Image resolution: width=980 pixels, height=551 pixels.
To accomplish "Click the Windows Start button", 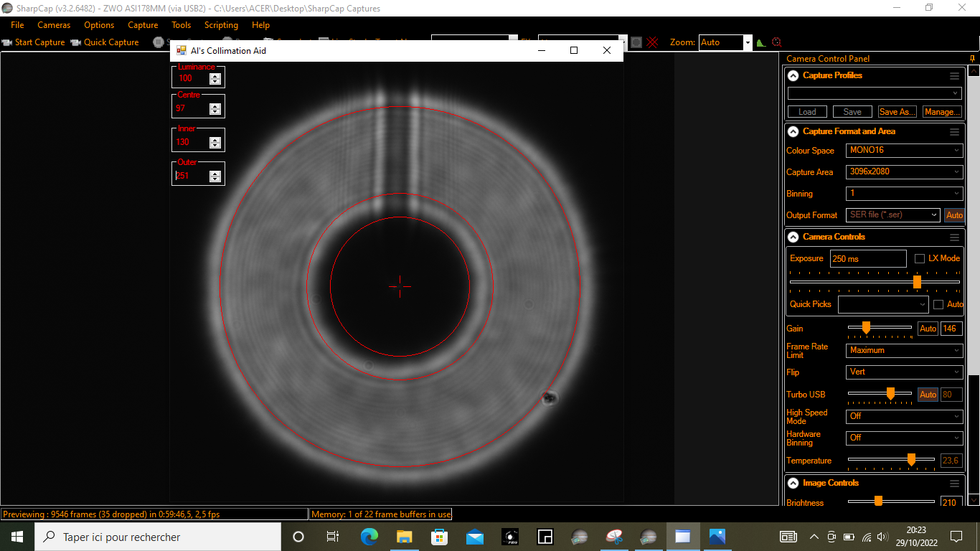I will point(17,537).
